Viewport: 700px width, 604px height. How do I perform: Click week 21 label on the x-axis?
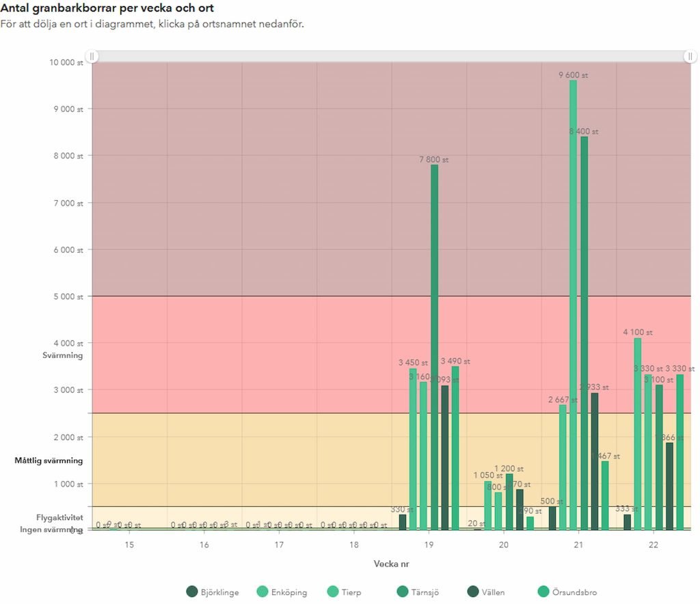(x=578, y=545)
